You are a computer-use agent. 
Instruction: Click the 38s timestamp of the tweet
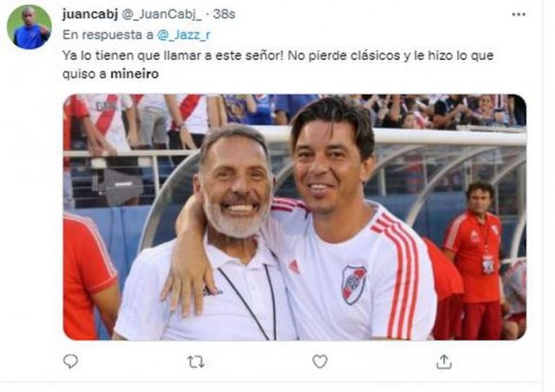[224, 14]
